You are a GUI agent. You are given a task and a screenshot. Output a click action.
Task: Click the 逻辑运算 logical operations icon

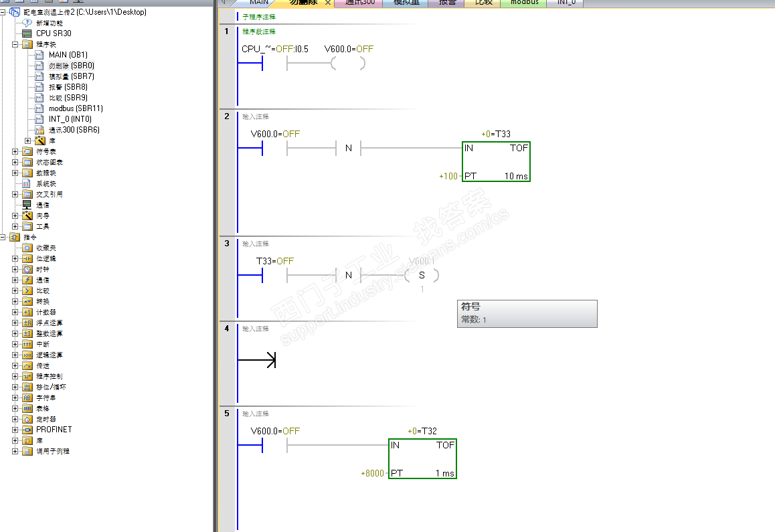(27, 355)
